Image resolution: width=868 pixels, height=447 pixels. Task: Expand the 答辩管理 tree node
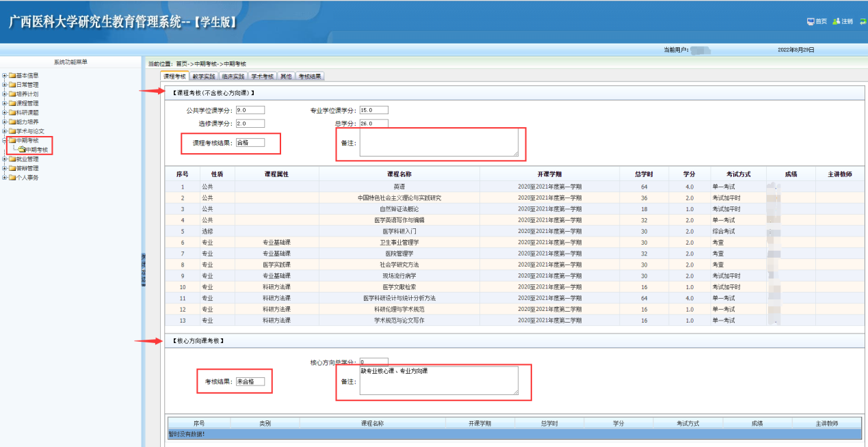tap(5, 168)
